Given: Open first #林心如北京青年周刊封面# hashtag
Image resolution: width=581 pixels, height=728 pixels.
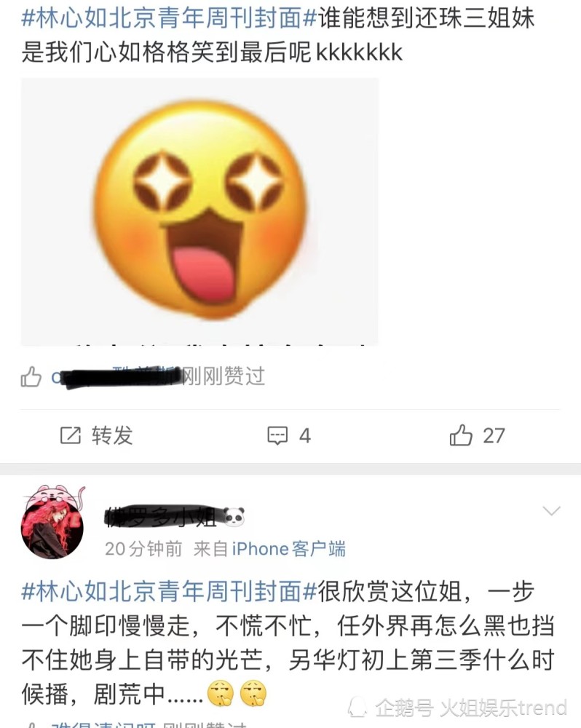Looking at the screenshot, I should pos(170,19).
